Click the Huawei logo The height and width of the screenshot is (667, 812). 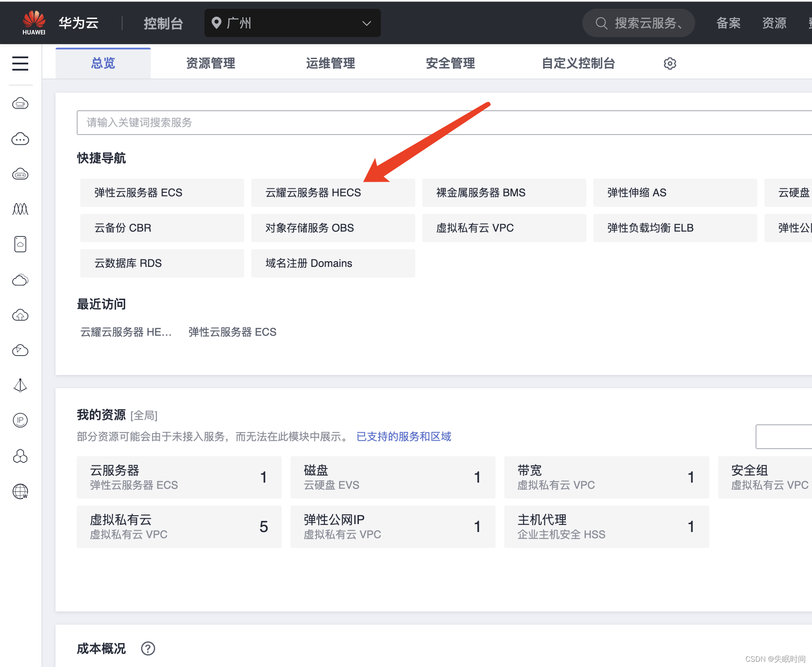click(x=34, y=22)
